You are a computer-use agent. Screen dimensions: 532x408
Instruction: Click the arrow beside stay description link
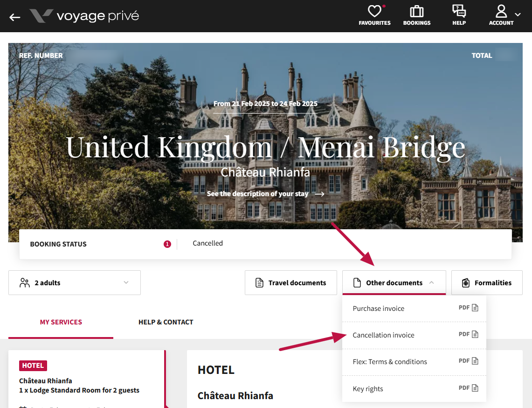[319, 194]
